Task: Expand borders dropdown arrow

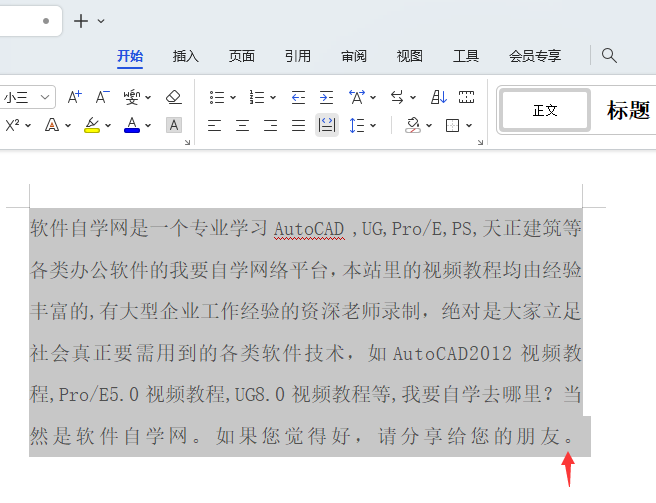Action: coord(469,125)
